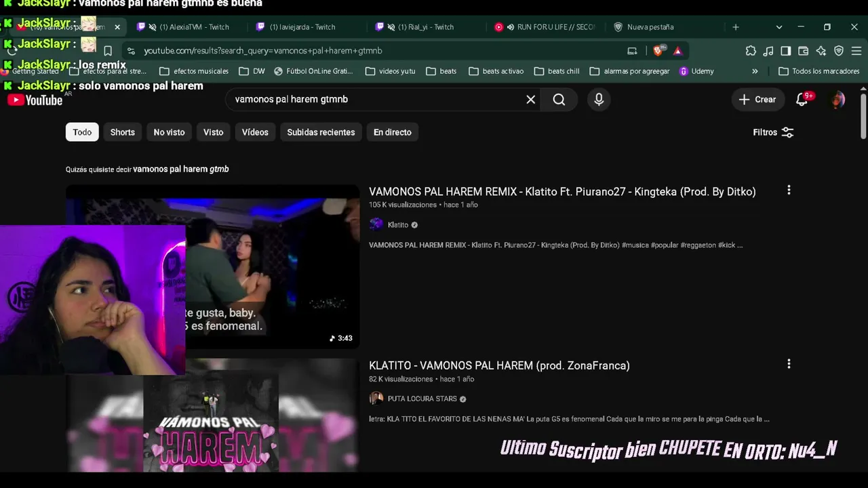Open the browser main hamburger menu

point(856,51)
